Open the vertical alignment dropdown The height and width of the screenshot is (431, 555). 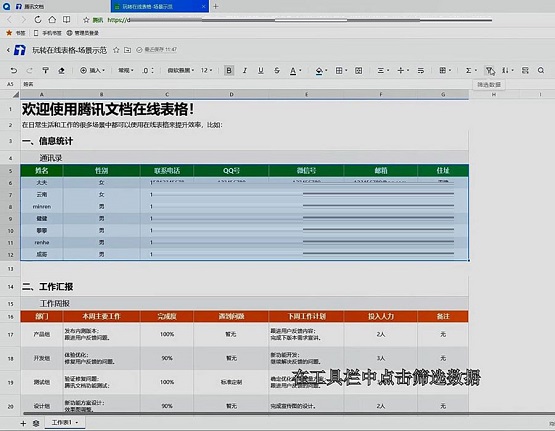(403, 70)
